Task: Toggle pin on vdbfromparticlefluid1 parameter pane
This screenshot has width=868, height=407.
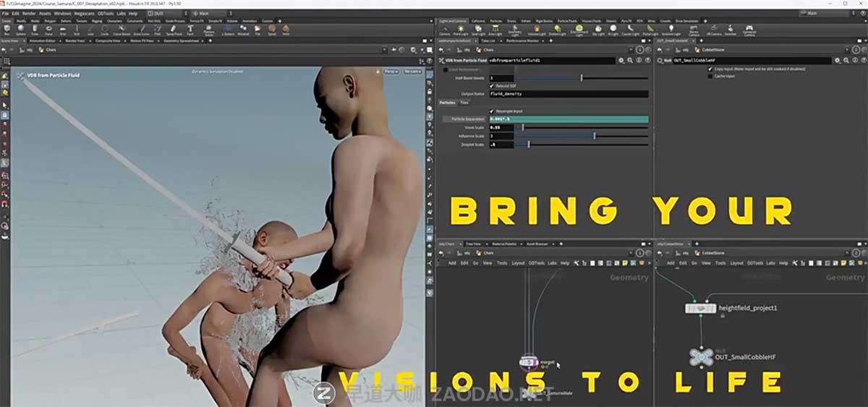Action: pyautogui.click(x=639, y=49)
